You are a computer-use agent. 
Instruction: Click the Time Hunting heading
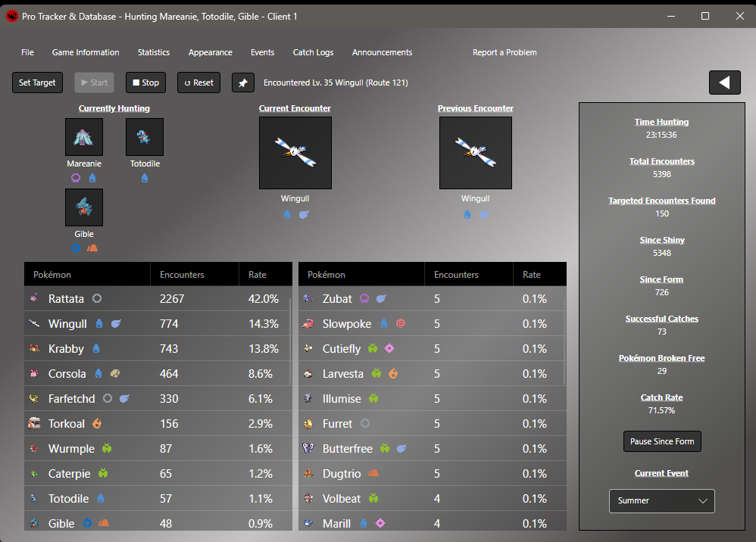coord(661,122)
